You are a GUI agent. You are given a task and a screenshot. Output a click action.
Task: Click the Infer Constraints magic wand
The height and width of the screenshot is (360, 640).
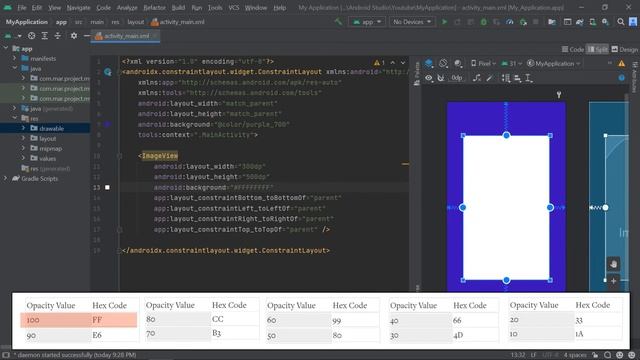coord(489,78)
